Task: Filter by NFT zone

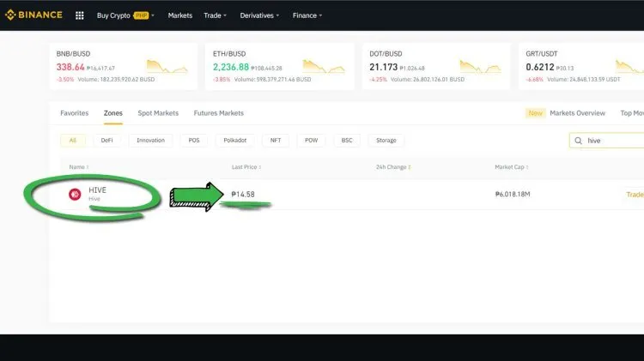Action: pos(276,141)
